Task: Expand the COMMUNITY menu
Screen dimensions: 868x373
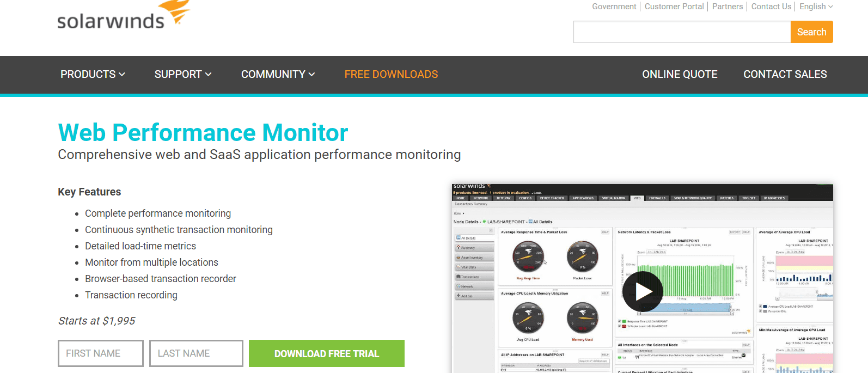Action: (x=278, y=74)
